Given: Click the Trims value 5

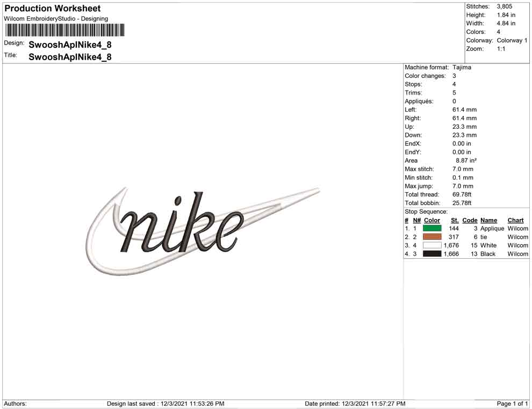Looking at the screenshot, I should 454,93.
